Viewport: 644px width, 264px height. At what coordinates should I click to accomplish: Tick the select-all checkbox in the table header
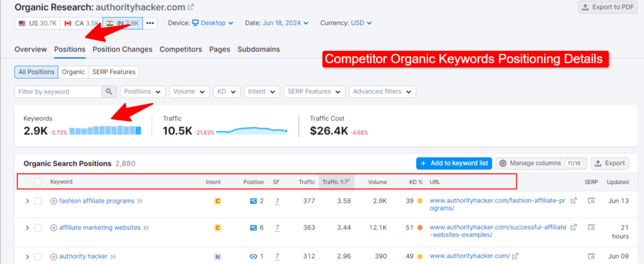(x=38, y=182)
